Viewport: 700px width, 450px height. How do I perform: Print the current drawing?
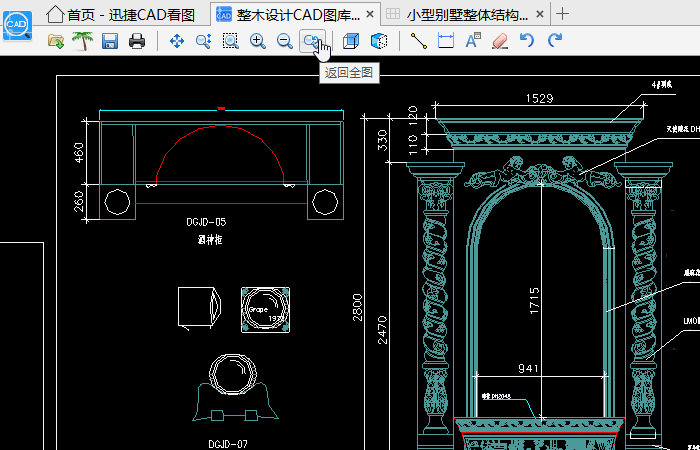pyautogui.click(x=137, y=41)
